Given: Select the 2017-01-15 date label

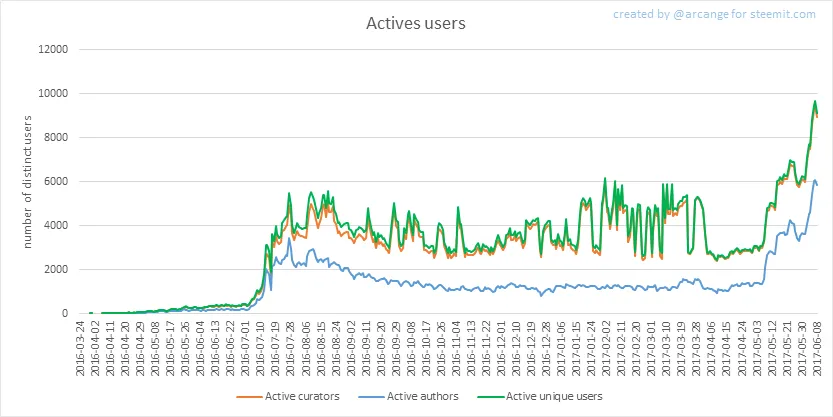Looking at the screenshot, I should tap(578, 348).
